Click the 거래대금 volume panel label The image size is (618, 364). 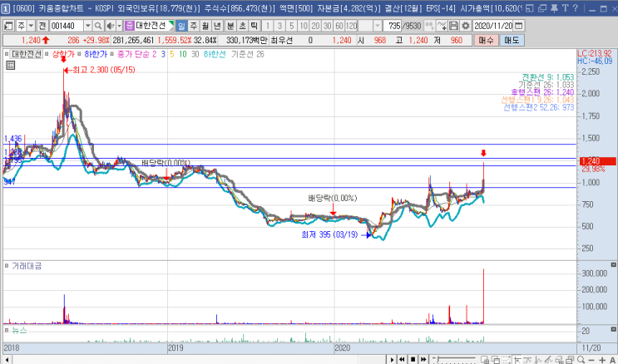(x=27, y=266)
